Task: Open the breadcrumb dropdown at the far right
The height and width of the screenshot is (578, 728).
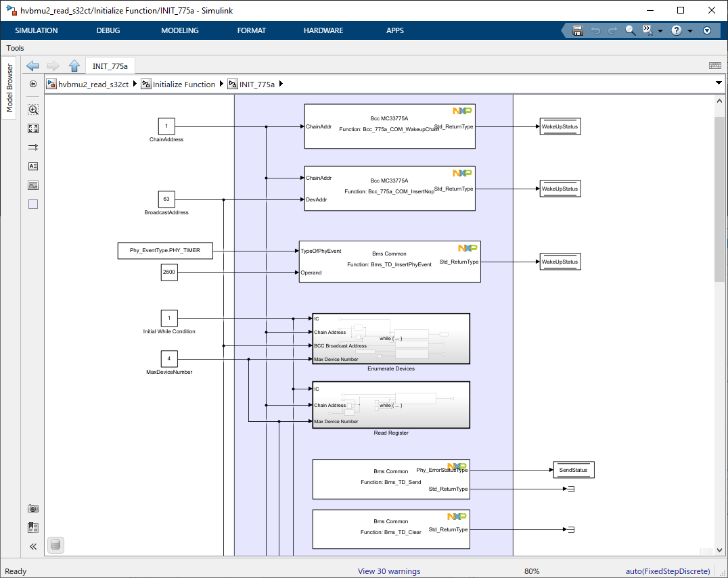Action: [720, 84]
